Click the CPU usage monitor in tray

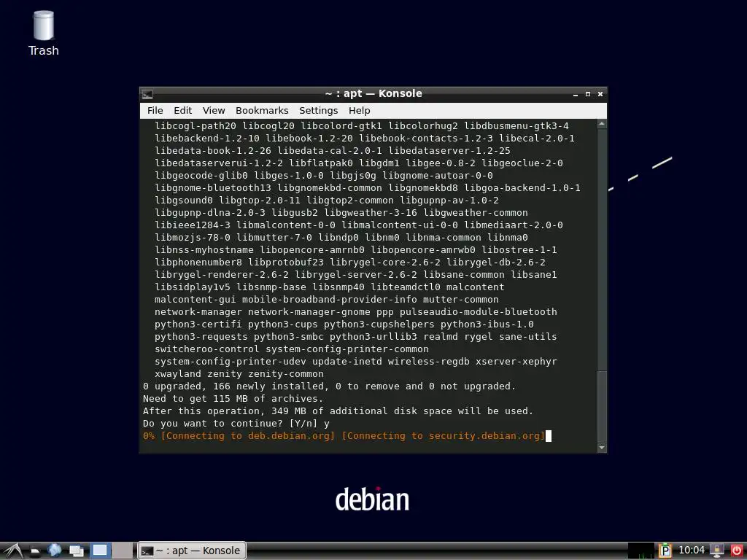641,551
